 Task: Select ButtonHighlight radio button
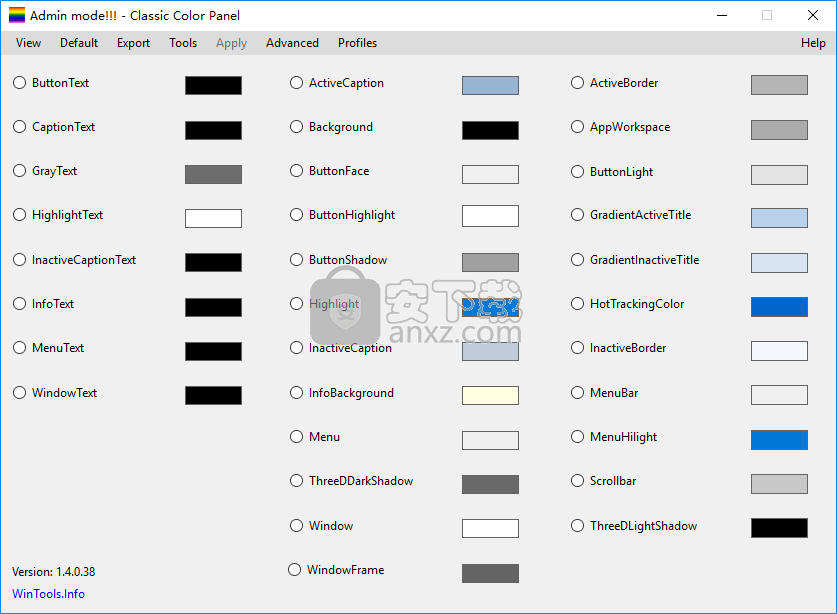point(296,215)
